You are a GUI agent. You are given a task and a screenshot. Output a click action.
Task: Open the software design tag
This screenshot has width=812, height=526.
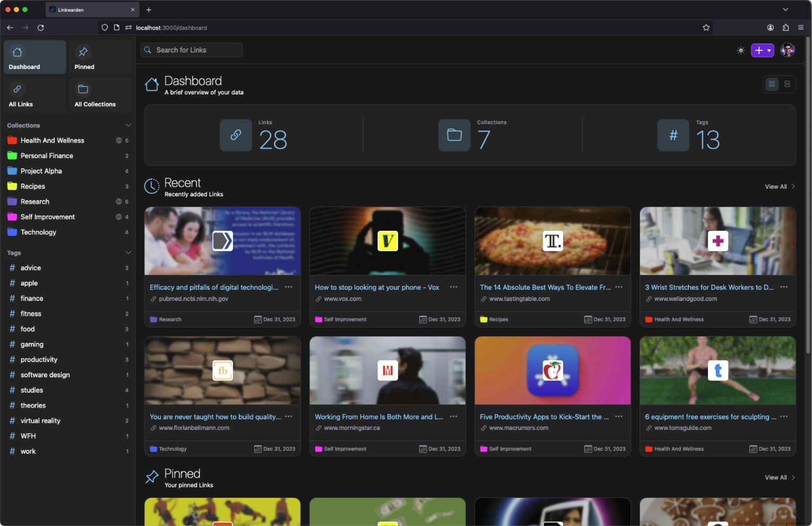coord(68,375)
